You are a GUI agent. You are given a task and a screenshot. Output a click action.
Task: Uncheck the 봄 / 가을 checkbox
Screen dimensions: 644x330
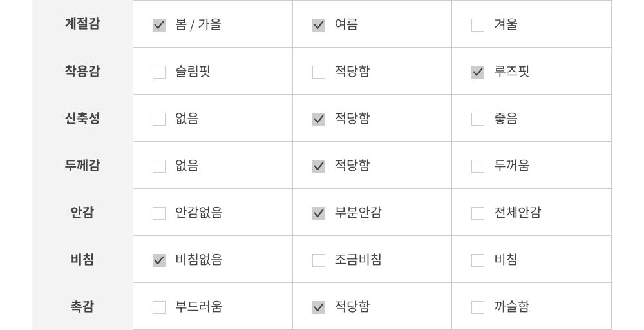point(159,25)
